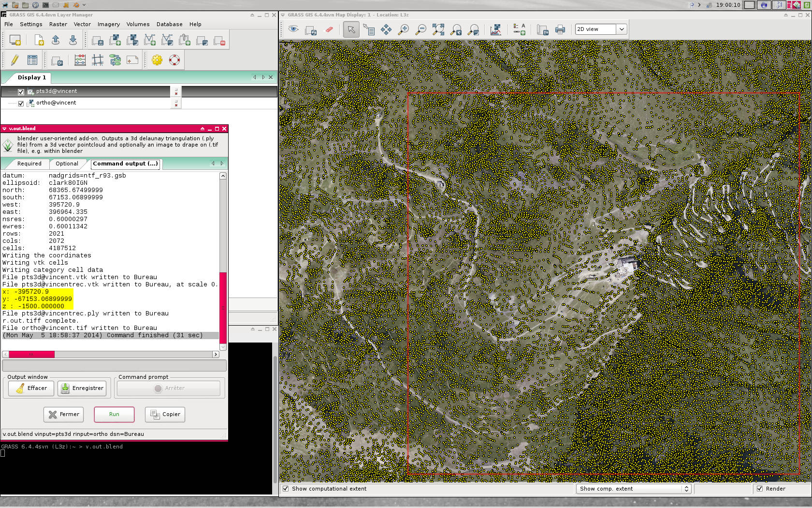Uncheck the ortho@vincent layer checkbox
The image size is (812, 508).
21,104
